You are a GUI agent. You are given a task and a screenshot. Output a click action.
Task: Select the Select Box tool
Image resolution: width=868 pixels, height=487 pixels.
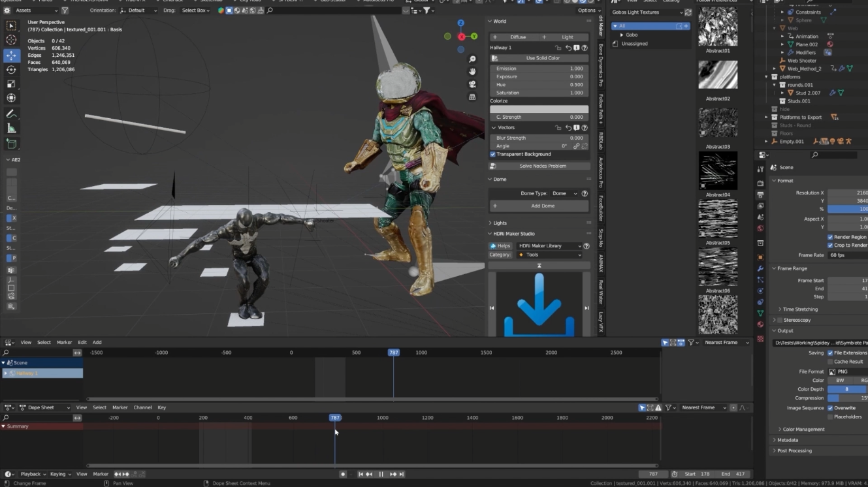coord(11,26)
